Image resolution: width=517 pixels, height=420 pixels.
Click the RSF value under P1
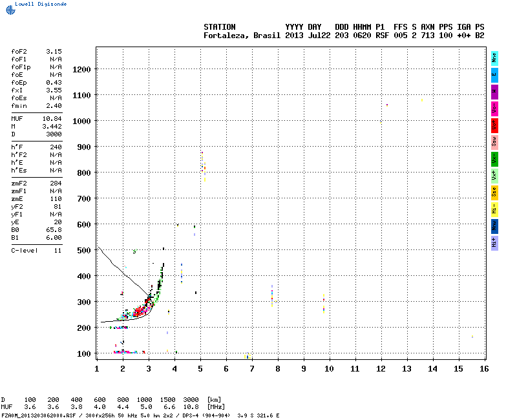pyautogui.click(x=383, y=36)
